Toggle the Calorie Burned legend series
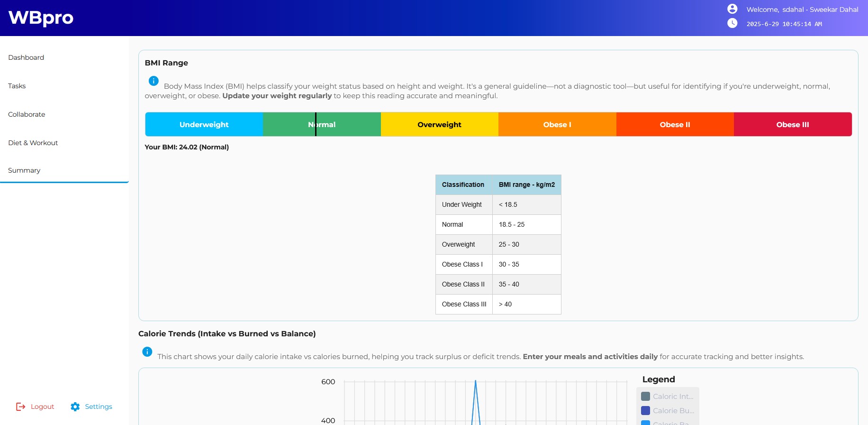Image resolution: width=868 pixels, height=425 pixels. point(668,411)
